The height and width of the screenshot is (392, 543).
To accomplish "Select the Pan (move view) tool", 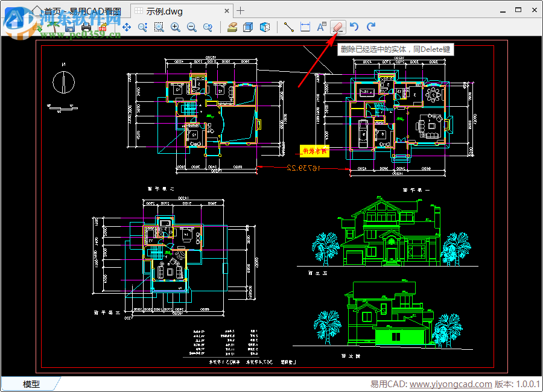I will tap(127, 27).
